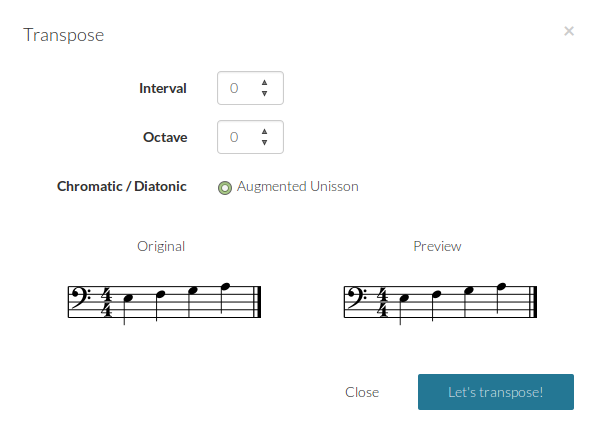Click the Octave number field

click(250, 137)
